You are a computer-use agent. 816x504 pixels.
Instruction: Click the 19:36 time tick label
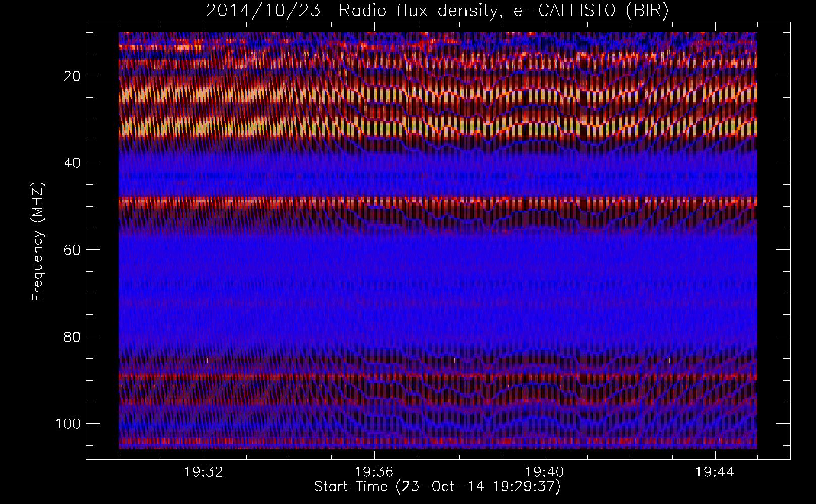374,472
